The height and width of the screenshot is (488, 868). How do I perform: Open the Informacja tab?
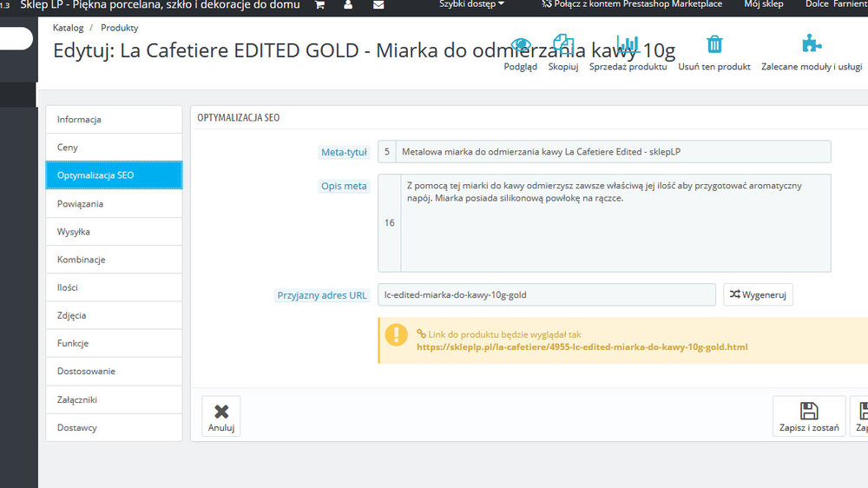point(114,120)
